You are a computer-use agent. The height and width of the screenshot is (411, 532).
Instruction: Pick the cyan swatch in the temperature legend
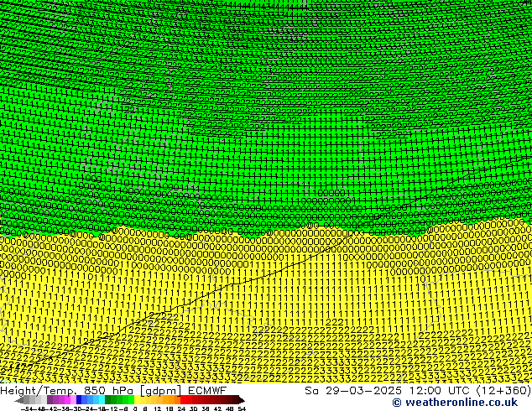(x=102, y=400)
